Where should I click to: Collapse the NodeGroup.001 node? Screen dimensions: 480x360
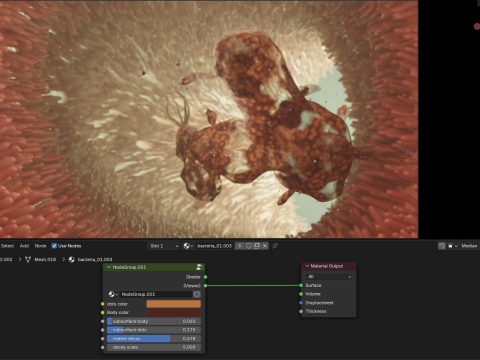[109, 267]
